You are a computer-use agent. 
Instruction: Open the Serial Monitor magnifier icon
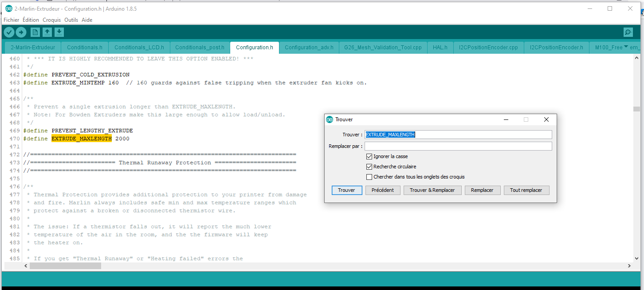[628, 32]
